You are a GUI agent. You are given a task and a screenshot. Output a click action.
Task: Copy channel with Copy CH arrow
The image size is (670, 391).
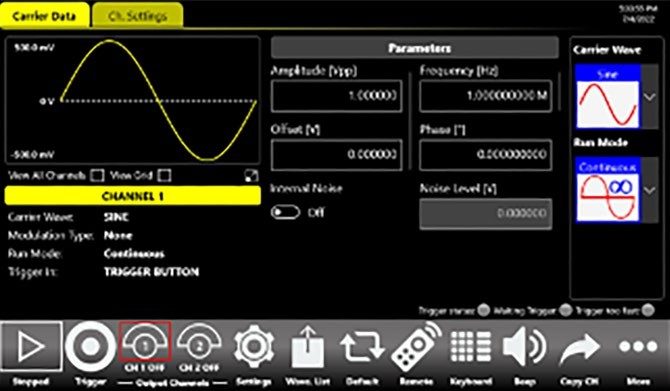click(x=579, y=347)
